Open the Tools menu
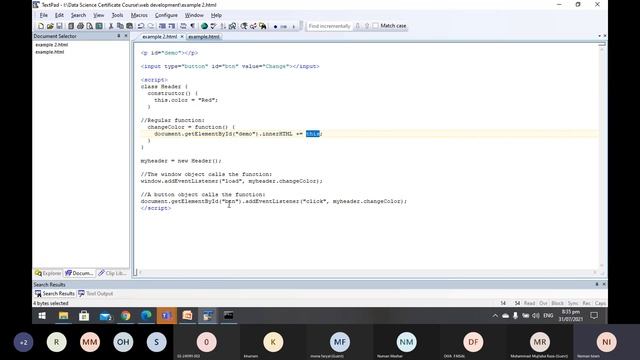Viewport: 640px width, 360px height. click(x=117, y=15)
